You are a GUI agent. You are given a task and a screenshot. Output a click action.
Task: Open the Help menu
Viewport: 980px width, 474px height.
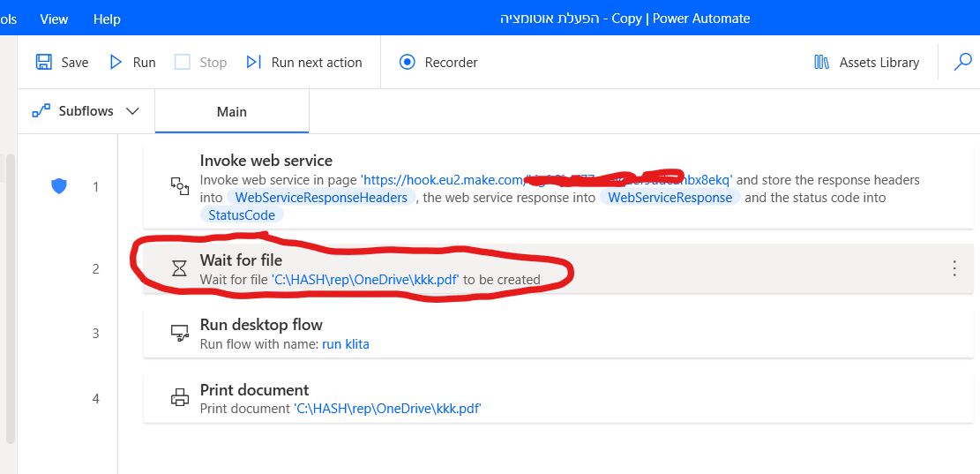pos(107,19)
